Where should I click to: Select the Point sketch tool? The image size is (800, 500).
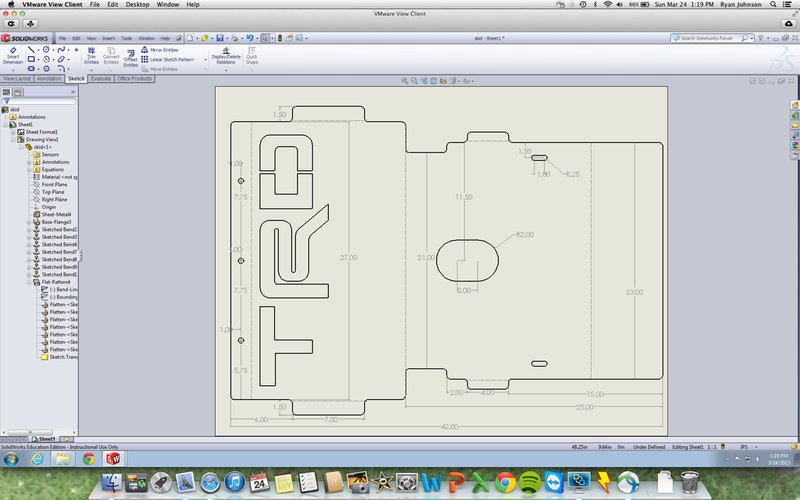[77, 50]
